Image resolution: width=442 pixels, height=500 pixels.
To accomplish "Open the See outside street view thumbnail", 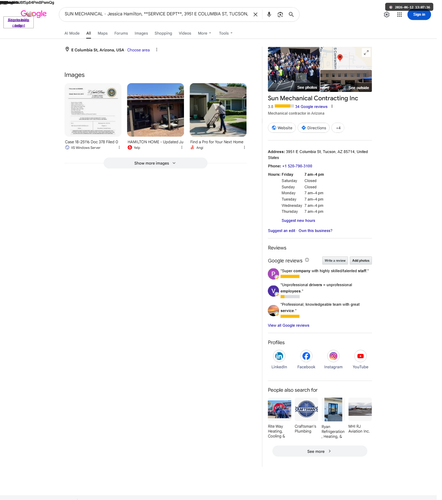I will coord(346,81).
